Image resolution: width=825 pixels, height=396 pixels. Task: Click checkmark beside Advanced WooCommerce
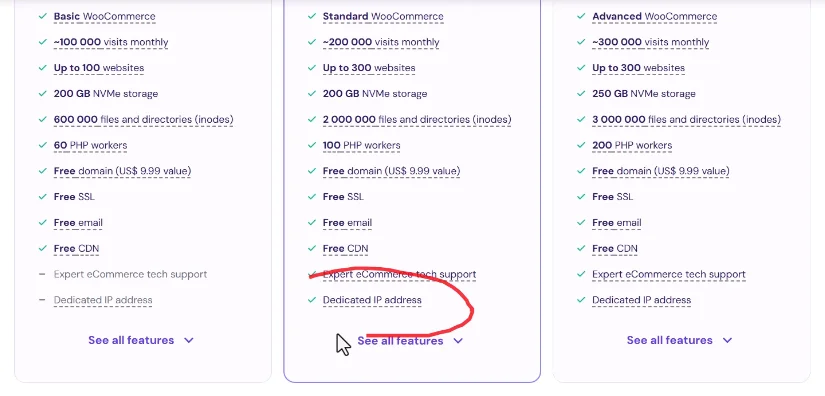click(581, 16)
